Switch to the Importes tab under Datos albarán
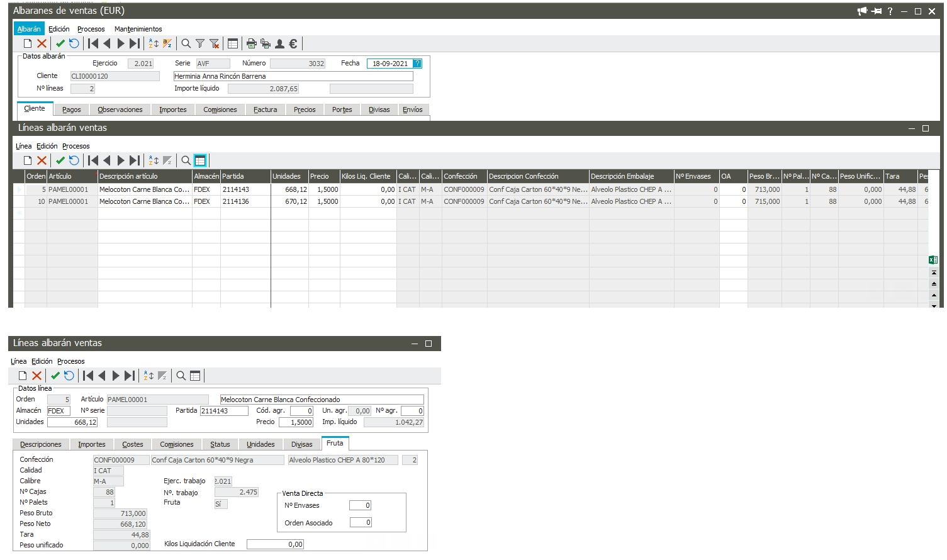 172,109
